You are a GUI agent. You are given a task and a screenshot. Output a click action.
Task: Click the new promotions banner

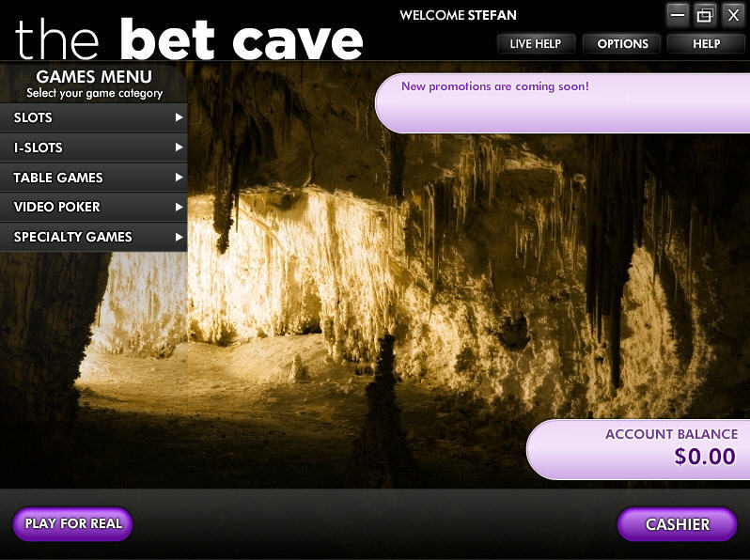(561, 103)
